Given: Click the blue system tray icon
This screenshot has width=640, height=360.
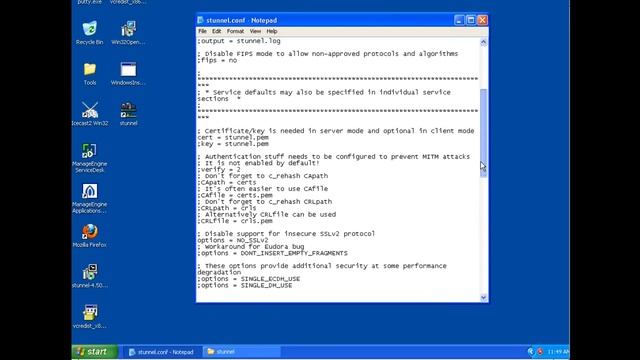Looking at the screenshot, I should click(x=530, y=351).
